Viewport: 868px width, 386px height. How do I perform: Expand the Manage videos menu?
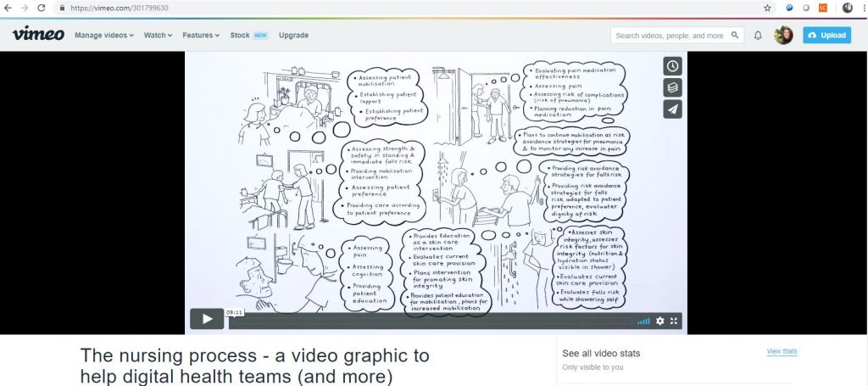104,36
